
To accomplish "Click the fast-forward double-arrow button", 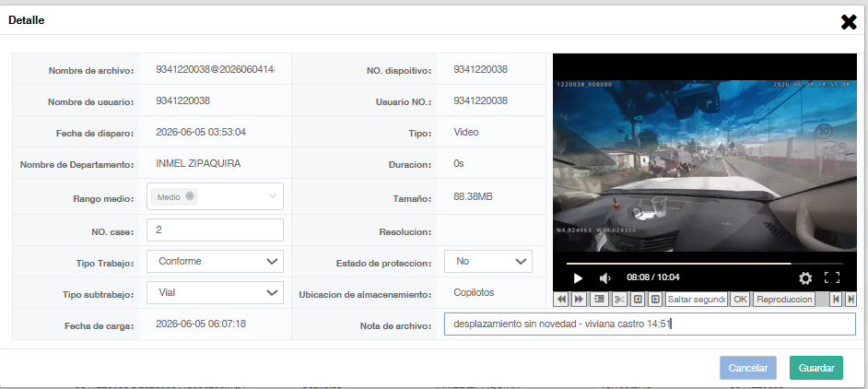I will pos(579,300).
